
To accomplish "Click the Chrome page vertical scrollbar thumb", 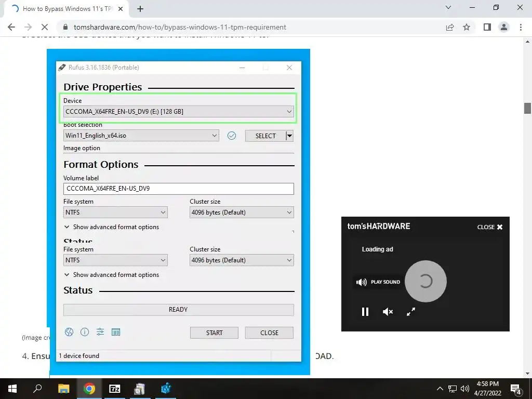I will [527, 108].
